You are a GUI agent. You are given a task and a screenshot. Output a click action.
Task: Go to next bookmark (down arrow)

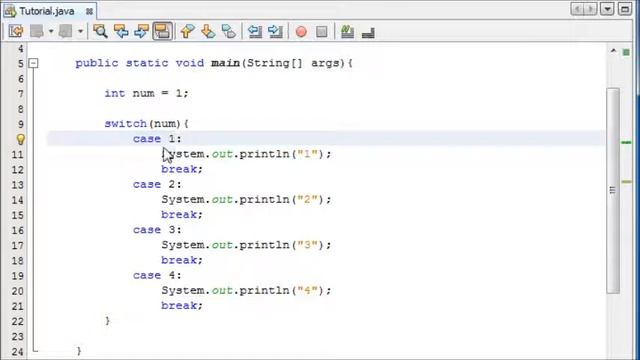point(208,31)
